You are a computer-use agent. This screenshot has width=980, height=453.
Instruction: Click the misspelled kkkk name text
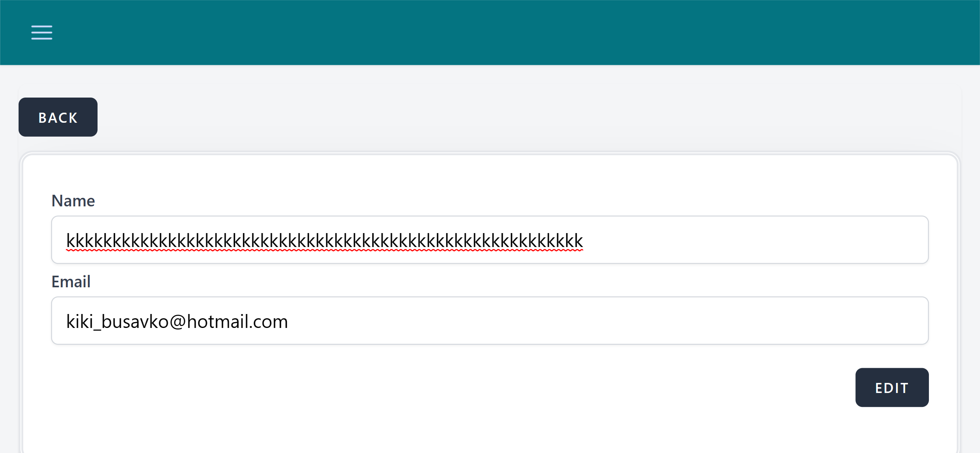click(x=324, y=240)
